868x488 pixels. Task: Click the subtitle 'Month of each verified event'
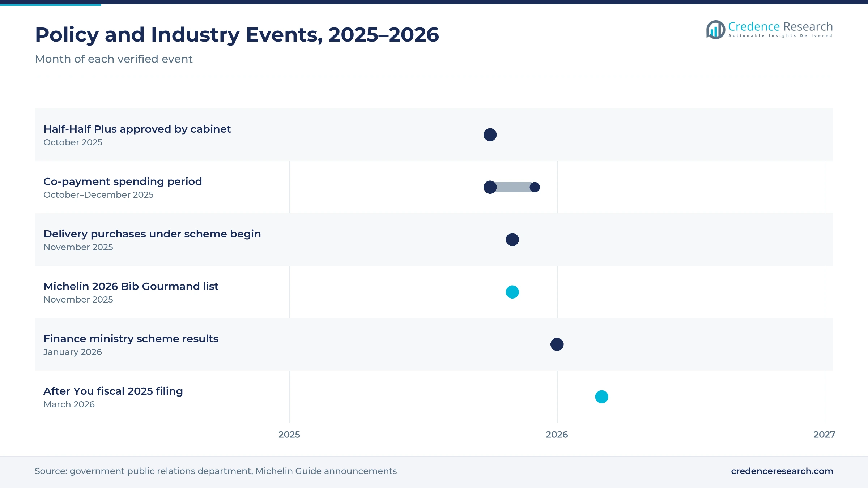click(x=114, y=59)
